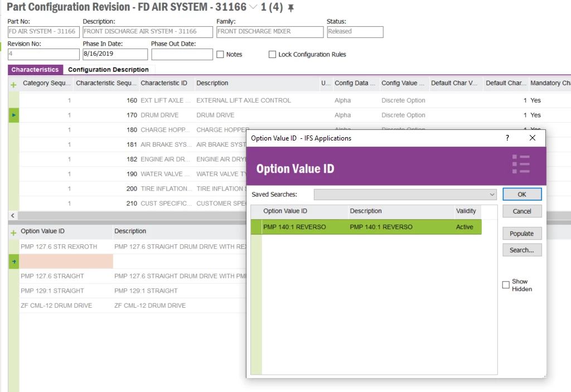
Task: Sort by dialog Validity column header
Action: tap(468, 211)
